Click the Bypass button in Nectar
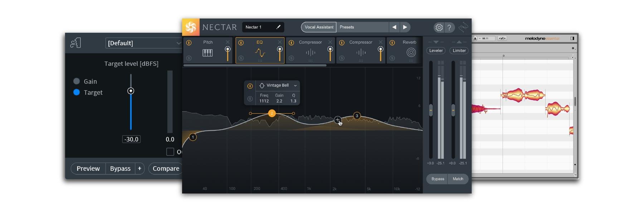The height and width of the screenshot is (212, 644). pos(437,179)
